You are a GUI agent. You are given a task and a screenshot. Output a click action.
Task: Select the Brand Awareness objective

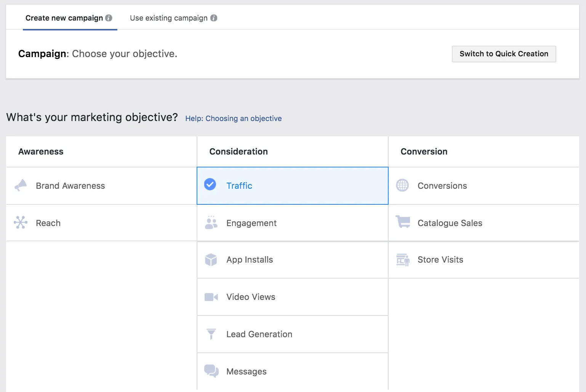click(101, 186)
